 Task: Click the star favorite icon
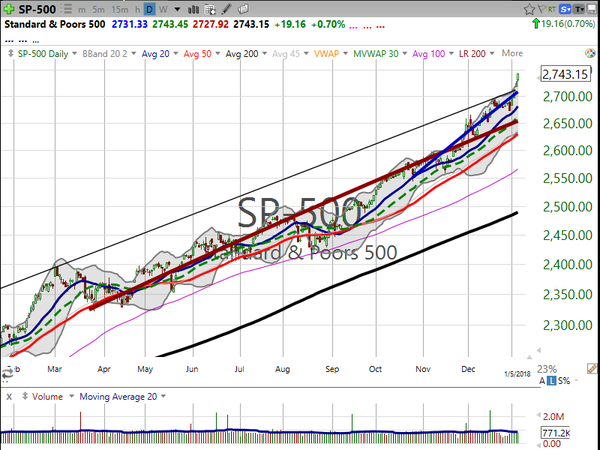pos(529,9)
